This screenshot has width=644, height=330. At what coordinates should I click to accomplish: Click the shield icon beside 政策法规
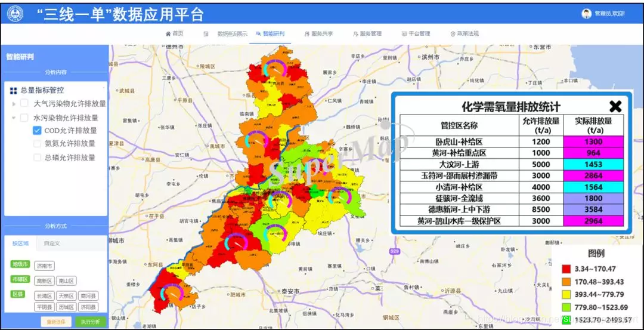pyautogui.click(x=453, y=33)
